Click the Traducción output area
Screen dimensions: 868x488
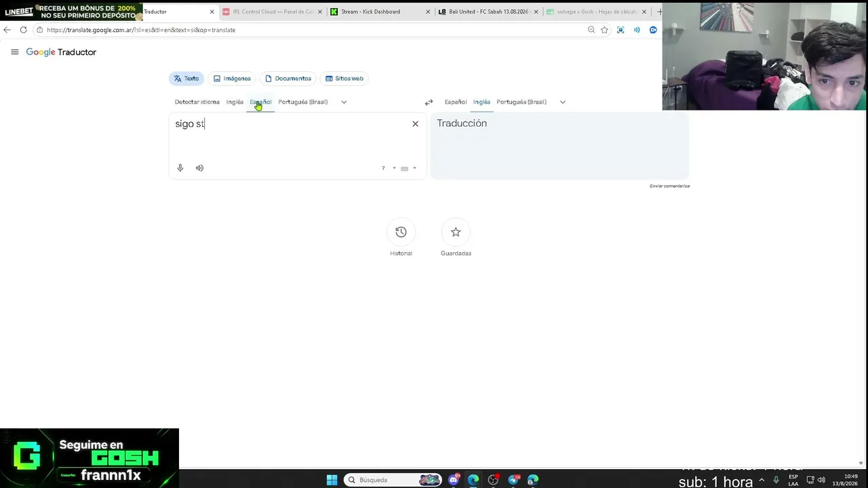click(559, 146)
